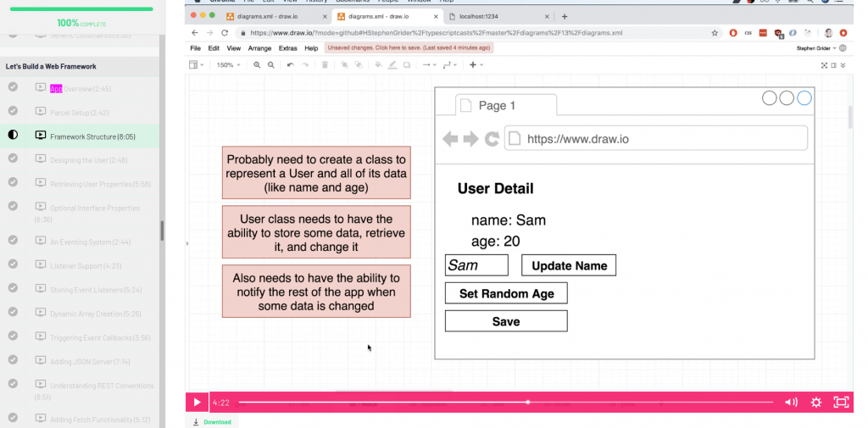Switch to first diagrams.xml - draw.io tab
This screenshot has width=868, height=428.
click(275, 17)
